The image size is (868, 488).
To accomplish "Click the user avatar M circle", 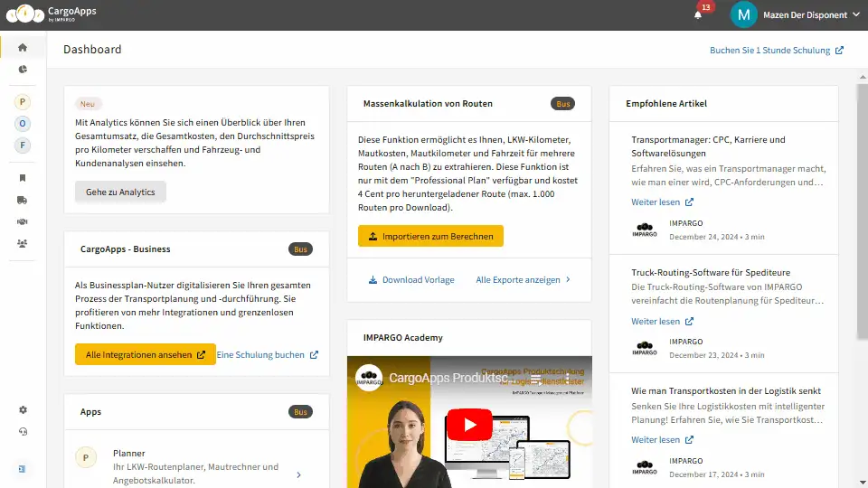I will pos(743,15).
